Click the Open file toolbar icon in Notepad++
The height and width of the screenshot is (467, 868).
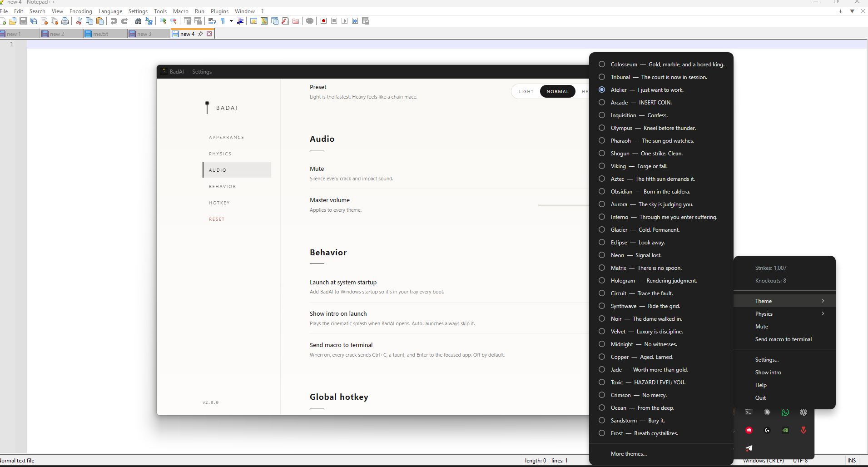[13, 21]
